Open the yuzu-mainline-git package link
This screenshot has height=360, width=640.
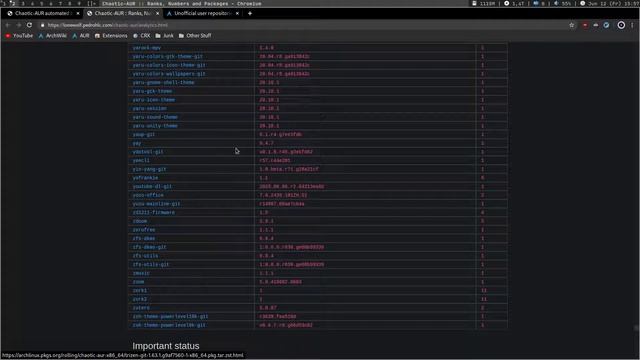pos(156,204)
